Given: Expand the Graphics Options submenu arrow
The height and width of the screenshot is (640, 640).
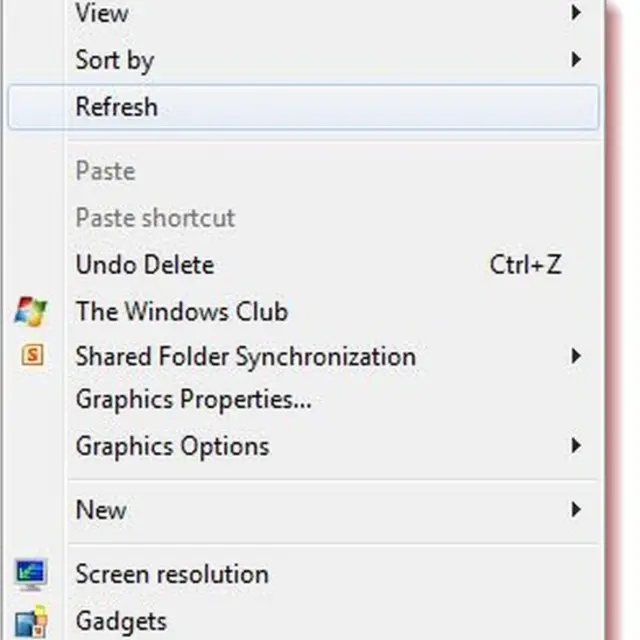Looking at the screenshot, I should pos(576,445).
